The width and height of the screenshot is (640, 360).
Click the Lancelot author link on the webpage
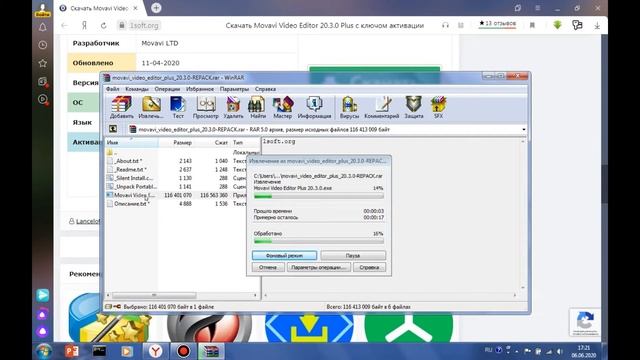tap(88, 221)
